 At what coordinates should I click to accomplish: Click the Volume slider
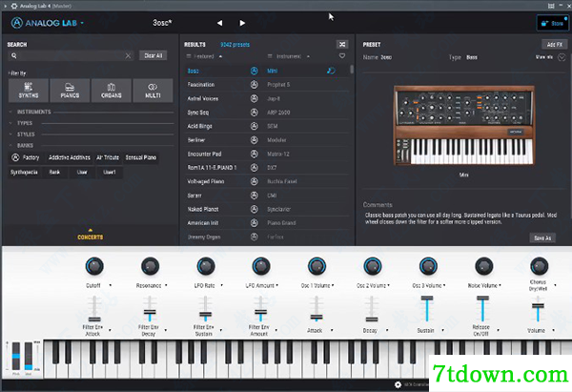click(538, 309)
